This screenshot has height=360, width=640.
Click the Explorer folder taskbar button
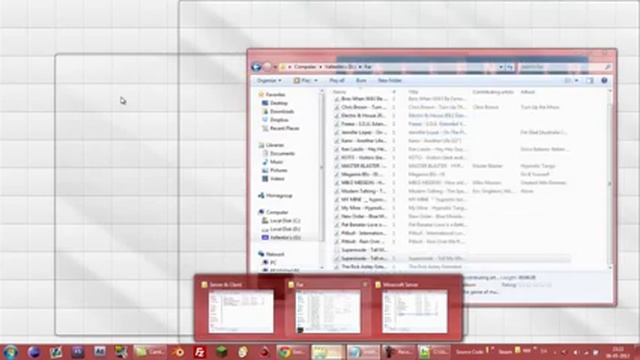(328, 352)
